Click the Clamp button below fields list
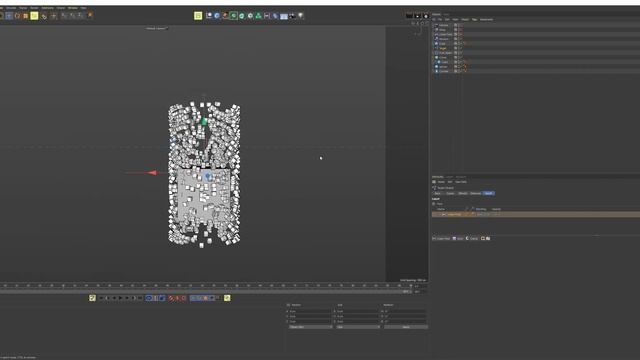The height and width of the screenshot is (360, 640). click(472, 238)
